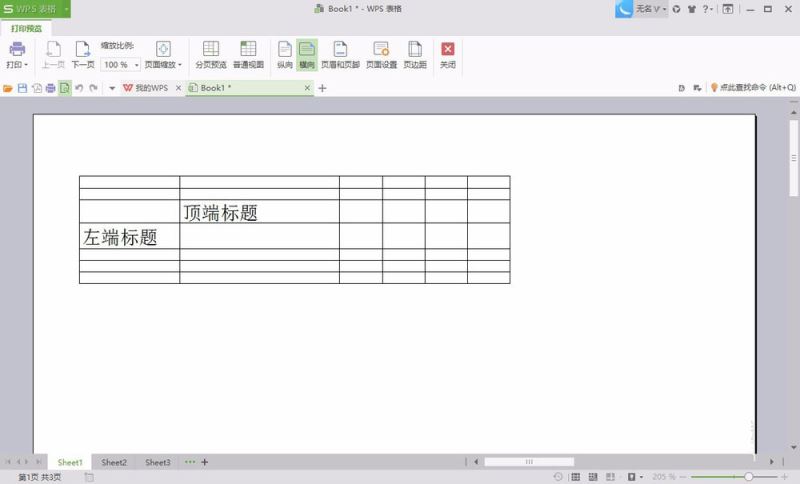This screenshot has width=800, height=484.
Task: Click the clock icon in status bar
Action: pyautogui.click(x=558, y=477)
